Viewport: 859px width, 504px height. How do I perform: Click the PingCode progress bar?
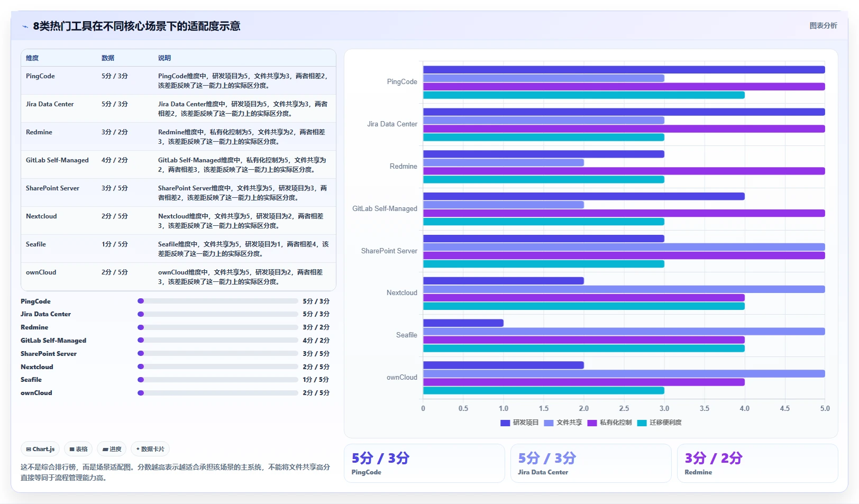pos(218,301)
